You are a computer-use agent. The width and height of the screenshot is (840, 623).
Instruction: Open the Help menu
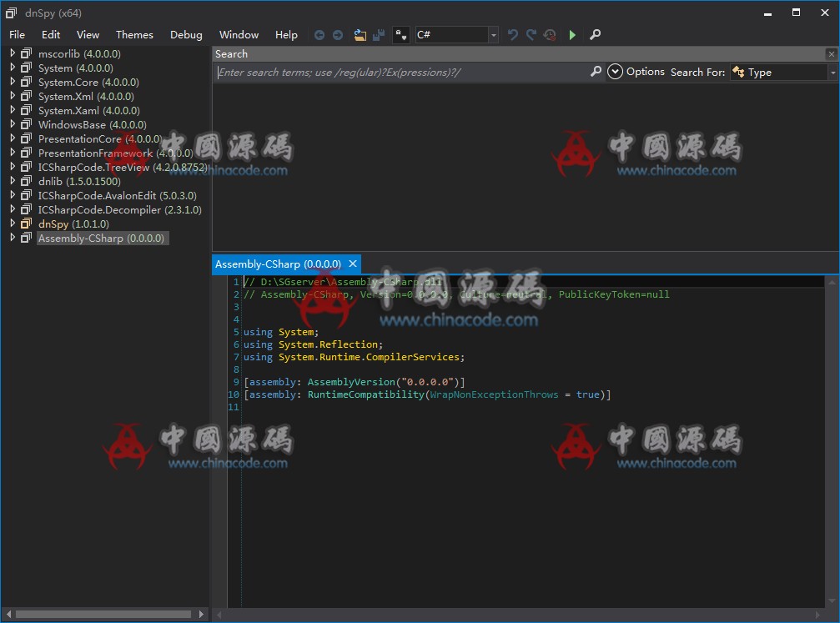point(286,35)
